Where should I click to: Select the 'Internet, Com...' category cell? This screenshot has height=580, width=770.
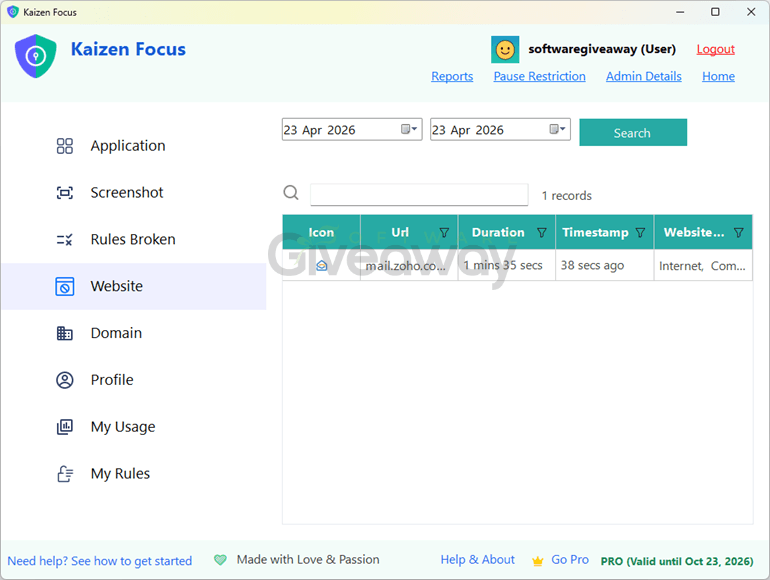[703, 266]
